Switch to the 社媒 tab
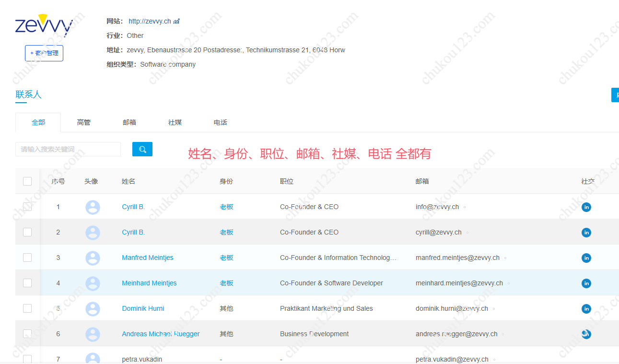Image resolution: width=619 pixels, height=364 pixels. coord(175,122)
